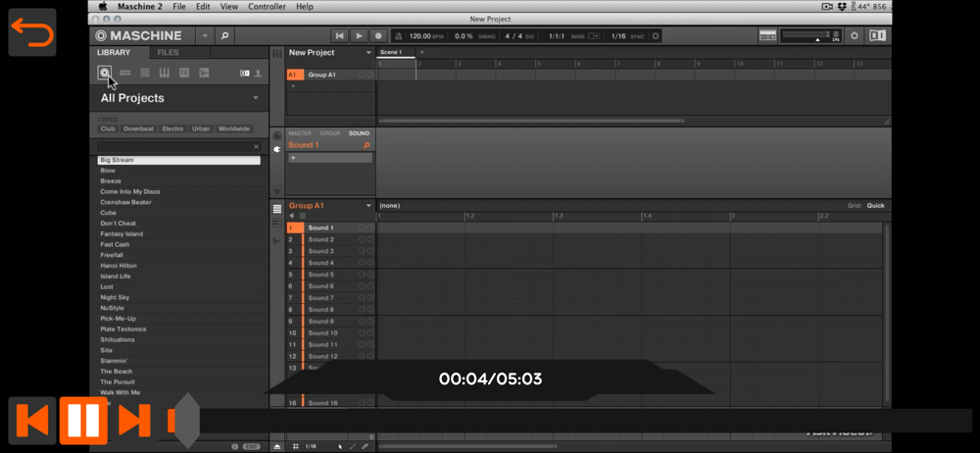Filter by the Electro type tag

tap(173, 128)
